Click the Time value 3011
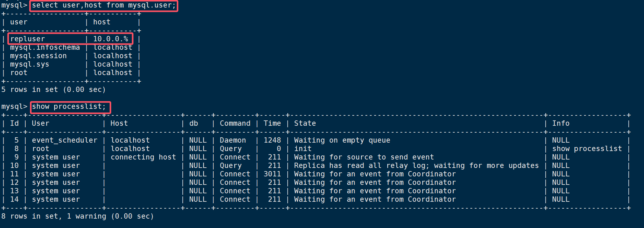This screenshot has height=228, width=644. coord(272,174)
